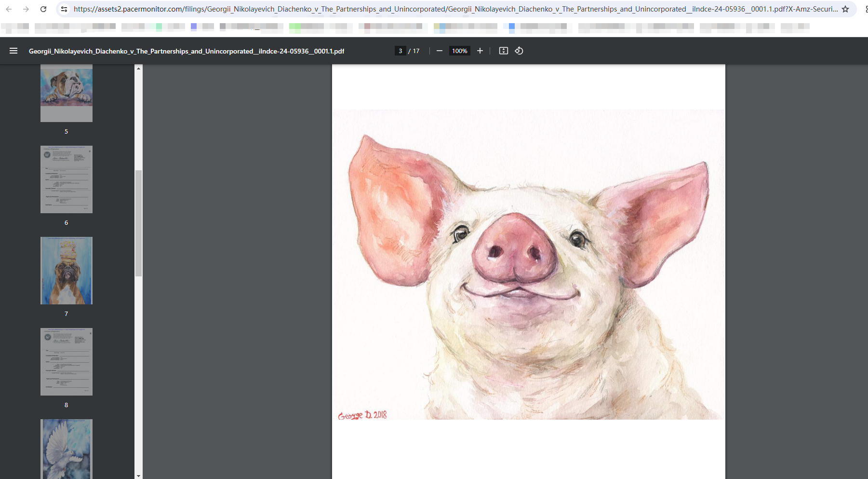Zoom out of the PDF document
This screenshot has width=868, height=479.
(440, 51)
